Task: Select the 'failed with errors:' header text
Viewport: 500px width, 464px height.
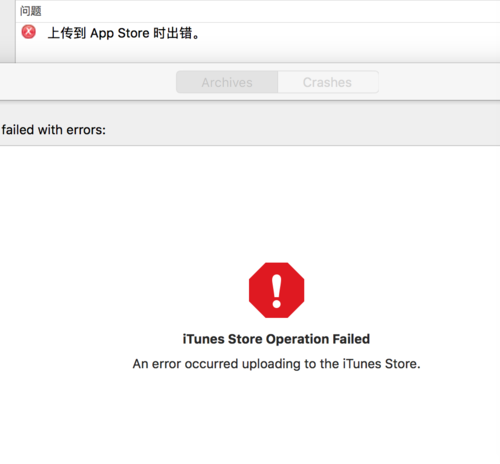Action: point(53,130)
